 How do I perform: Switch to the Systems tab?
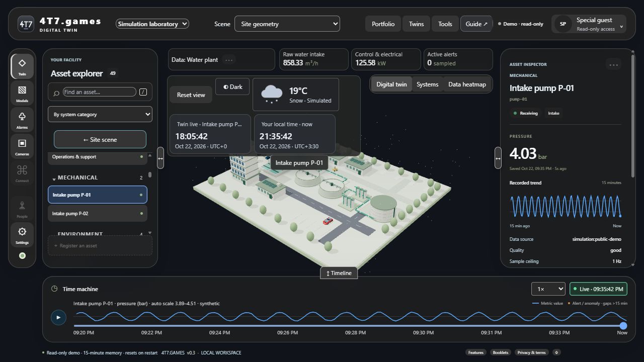[428, 84]
